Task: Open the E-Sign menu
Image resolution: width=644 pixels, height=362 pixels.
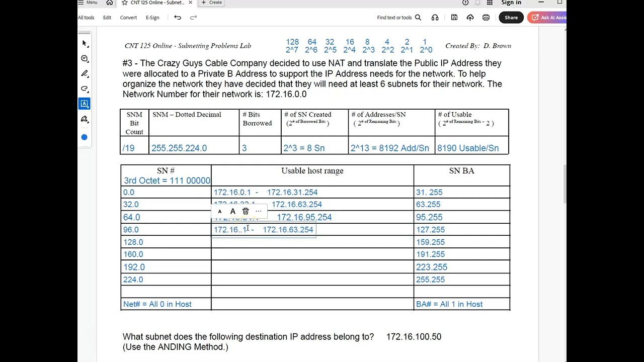Action: 152,18
